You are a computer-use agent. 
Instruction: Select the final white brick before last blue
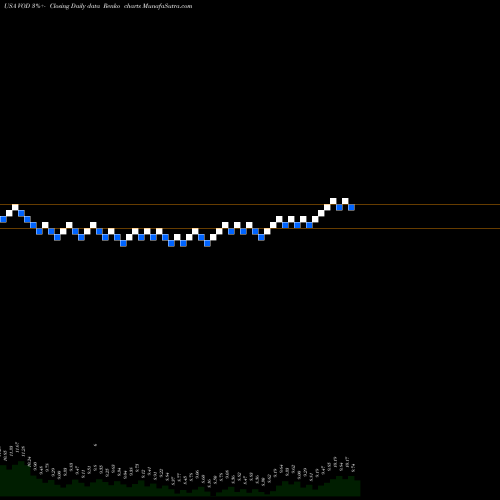345,201
